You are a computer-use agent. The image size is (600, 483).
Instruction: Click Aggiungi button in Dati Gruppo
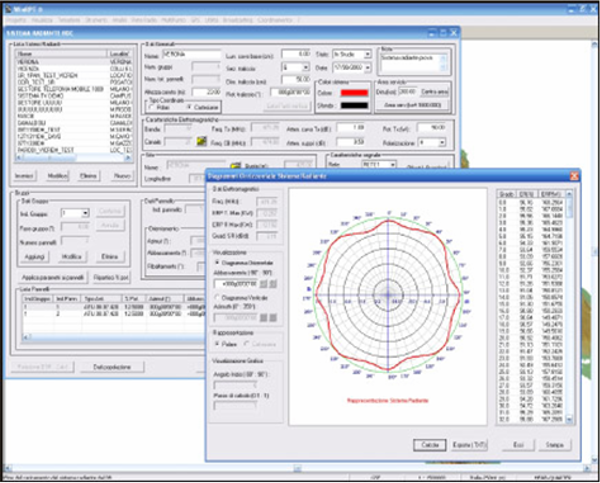34,256
